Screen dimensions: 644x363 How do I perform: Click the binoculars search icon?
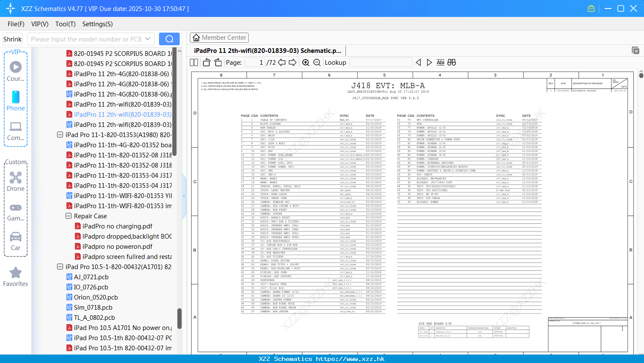pyautogui.click(x=452, y=62)
